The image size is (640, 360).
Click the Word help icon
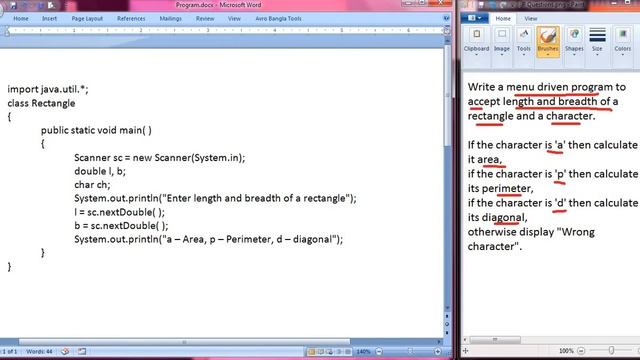446,18
